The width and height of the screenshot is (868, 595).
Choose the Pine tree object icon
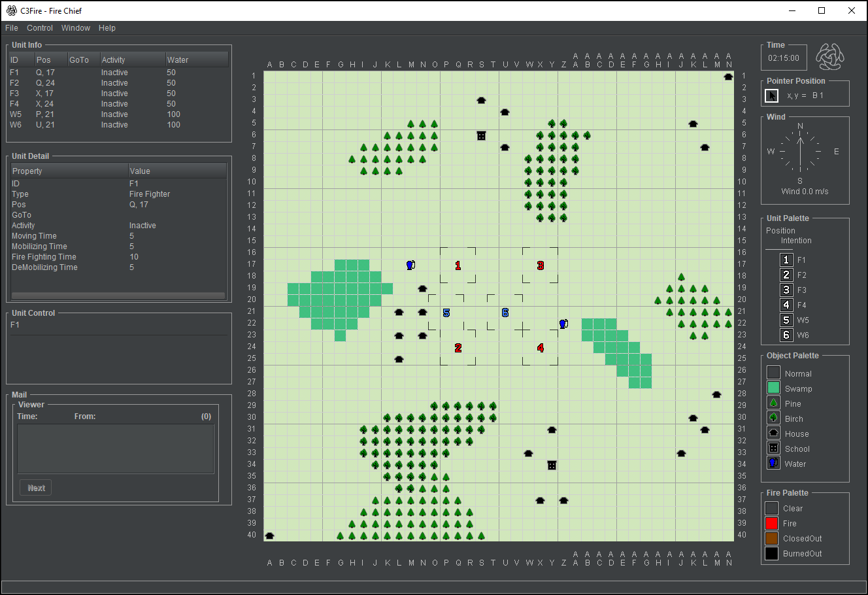[773, 403]
